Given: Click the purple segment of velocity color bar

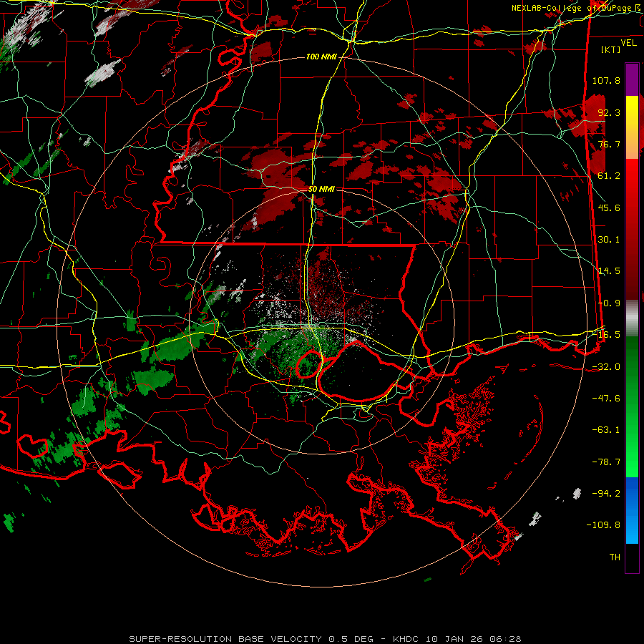Looking at the screenshot, I should (632, 79).
